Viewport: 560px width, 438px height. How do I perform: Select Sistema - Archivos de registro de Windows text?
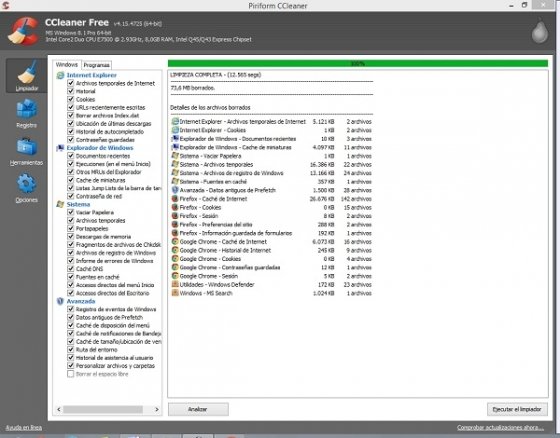(231, 173)
